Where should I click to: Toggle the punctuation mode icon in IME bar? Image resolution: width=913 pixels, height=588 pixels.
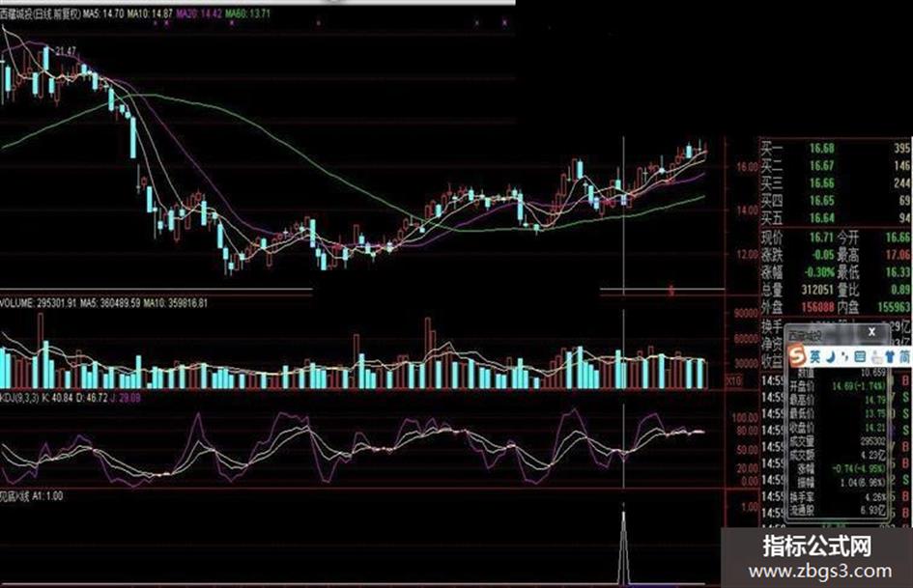(844, 356)
